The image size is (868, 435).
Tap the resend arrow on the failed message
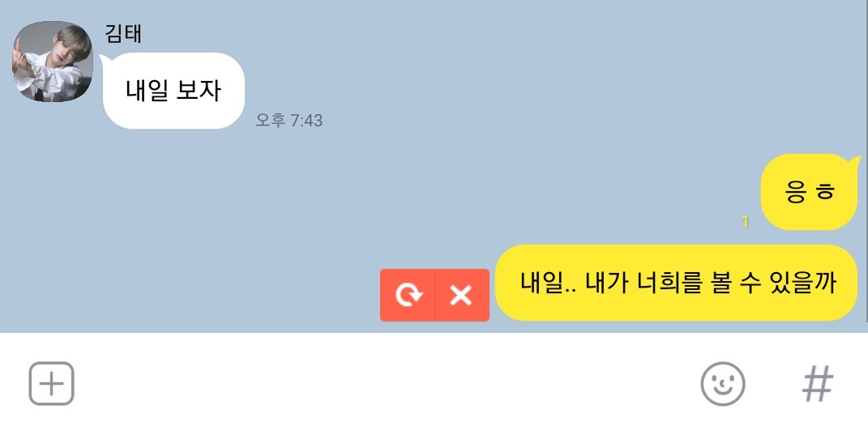(408, 295)
